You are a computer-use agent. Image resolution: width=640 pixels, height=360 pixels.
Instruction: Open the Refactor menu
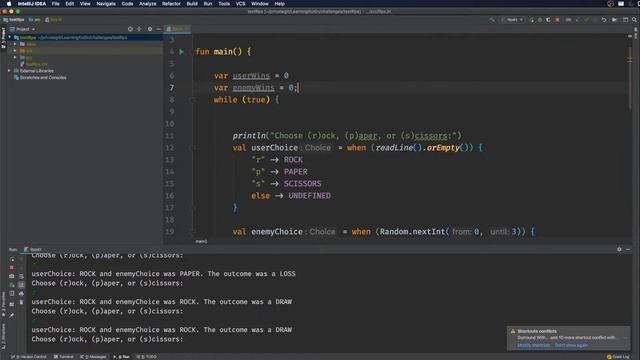171,4
